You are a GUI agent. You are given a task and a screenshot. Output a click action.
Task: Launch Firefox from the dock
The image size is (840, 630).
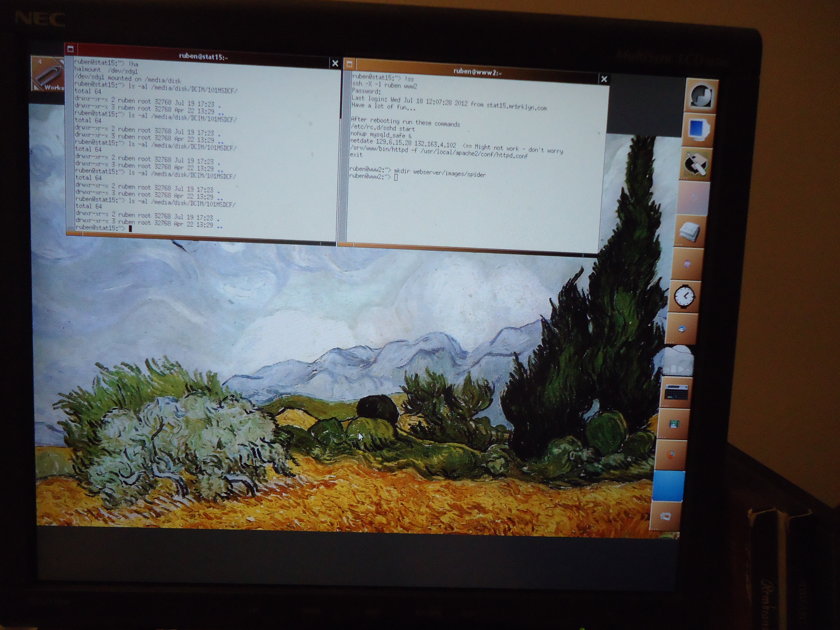(671, 455)
